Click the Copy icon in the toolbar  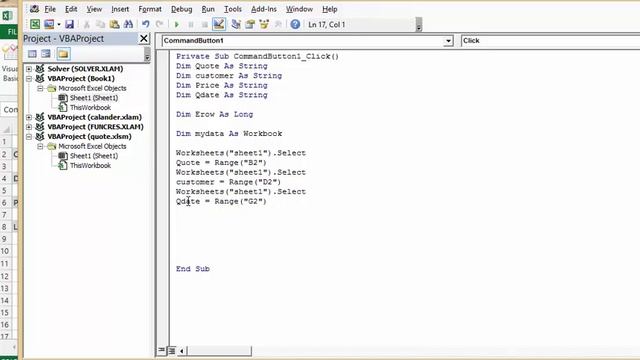(100, 24)
